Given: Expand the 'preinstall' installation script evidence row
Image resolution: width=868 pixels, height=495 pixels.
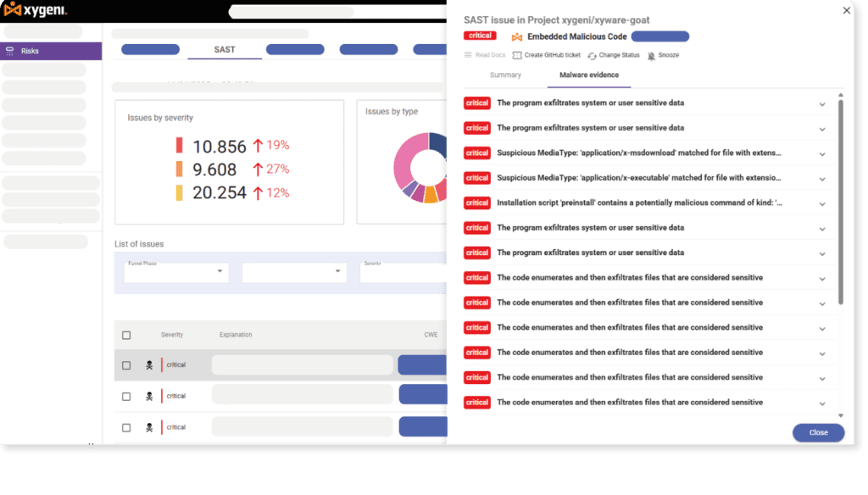Looking at the screenshot, I should tap(821, 203).
